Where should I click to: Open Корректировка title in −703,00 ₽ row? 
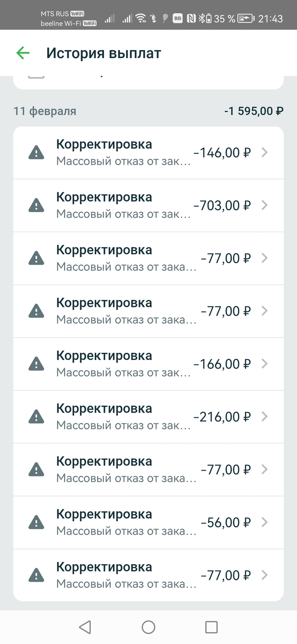point(104,197)
